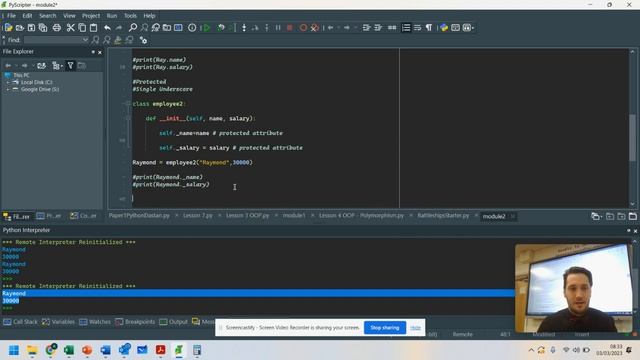The height and width of the screenshot is (360, 640).
Task: Click the volume icon in system tray
Action: (x=576, y=350)
